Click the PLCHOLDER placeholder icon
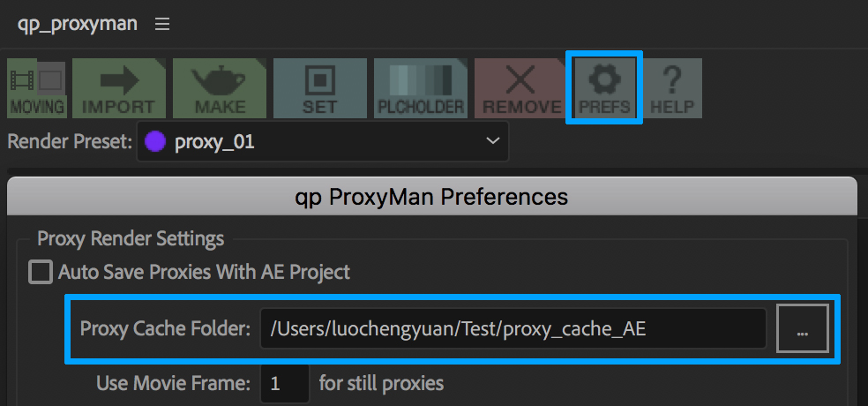 coord(421,88)
